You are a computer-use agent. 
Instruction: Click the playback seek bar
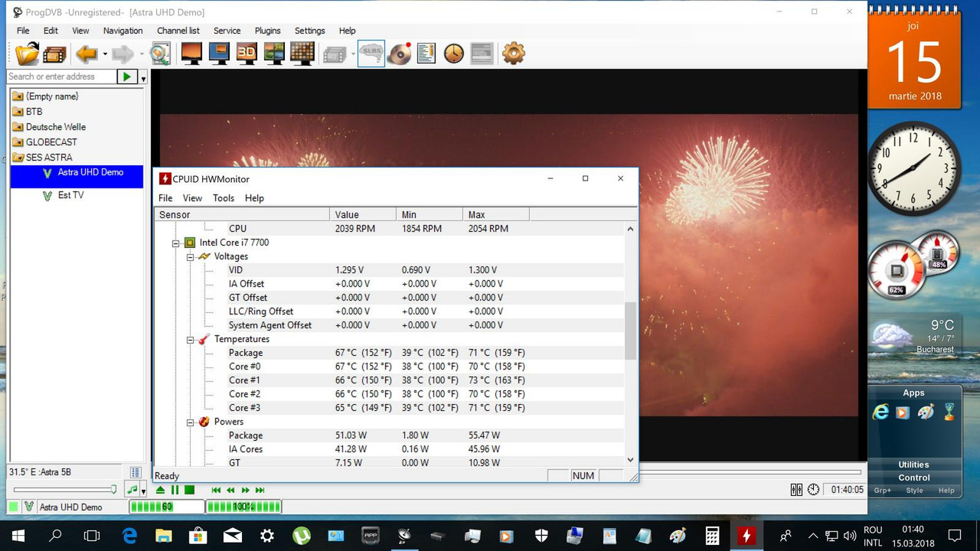[750, 473]
